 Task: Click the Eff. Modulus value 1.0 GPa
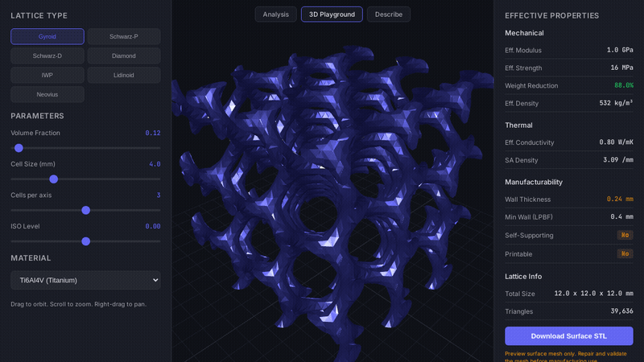(x=620, y=50)
